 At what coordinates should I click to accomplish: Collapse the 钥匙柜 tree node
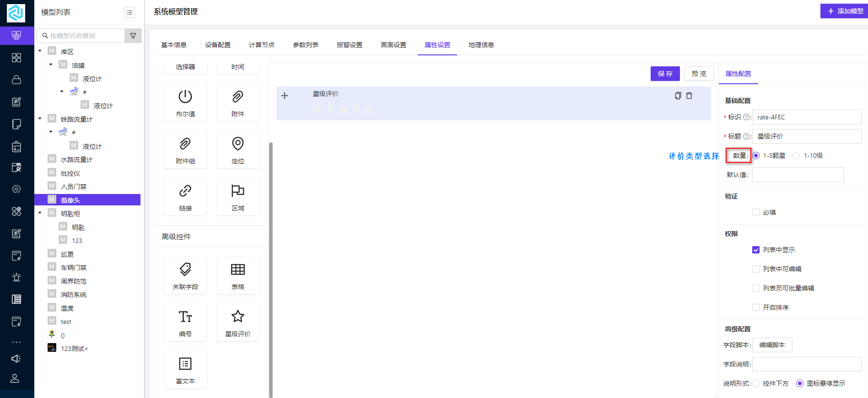coord(40,213)
